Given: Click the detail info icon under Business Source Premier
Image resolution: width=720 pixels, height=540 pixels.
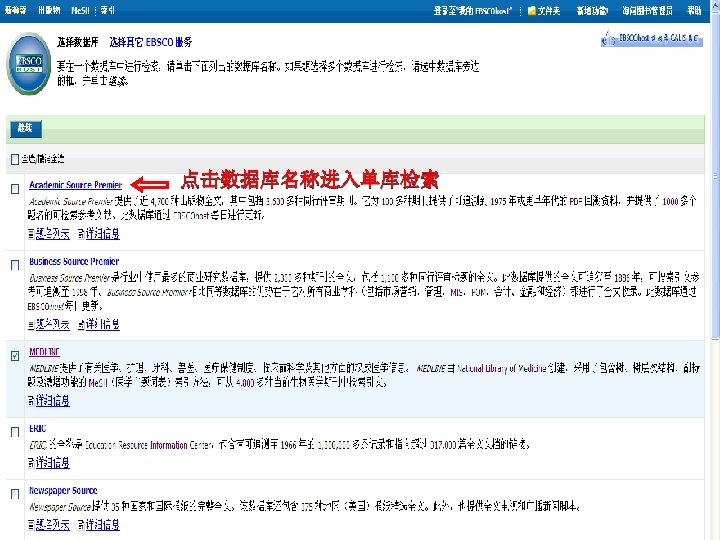Looking at the screenshot, I should [x=81, y=325].
